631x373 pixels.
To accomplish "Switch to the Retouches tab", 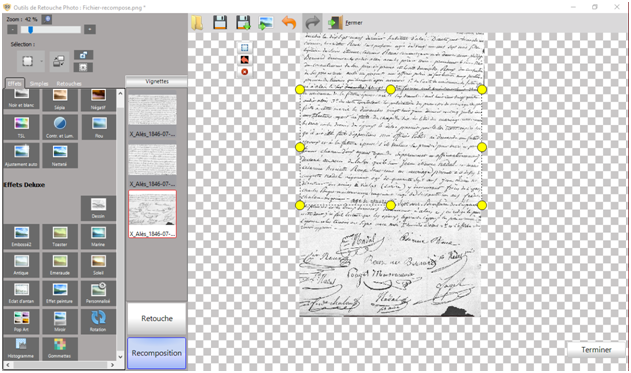I will pyautogui.click(x=69, y=84).
